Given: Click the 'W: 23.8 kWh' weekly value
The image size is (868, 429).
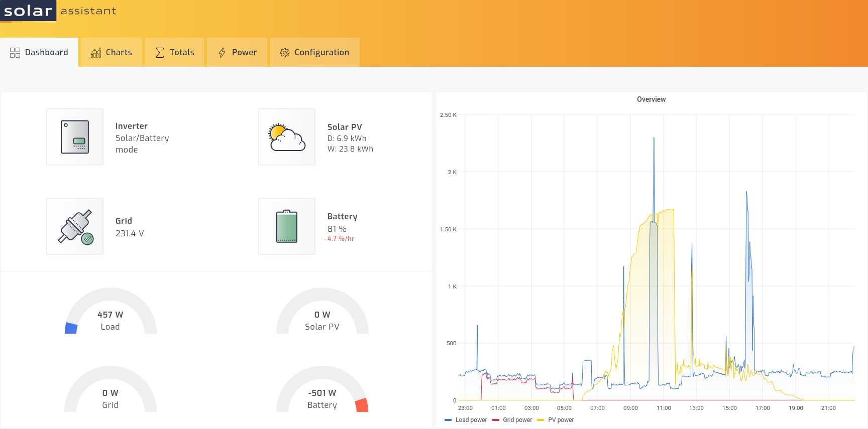Looking at the screenshot, I should point(350,149).
